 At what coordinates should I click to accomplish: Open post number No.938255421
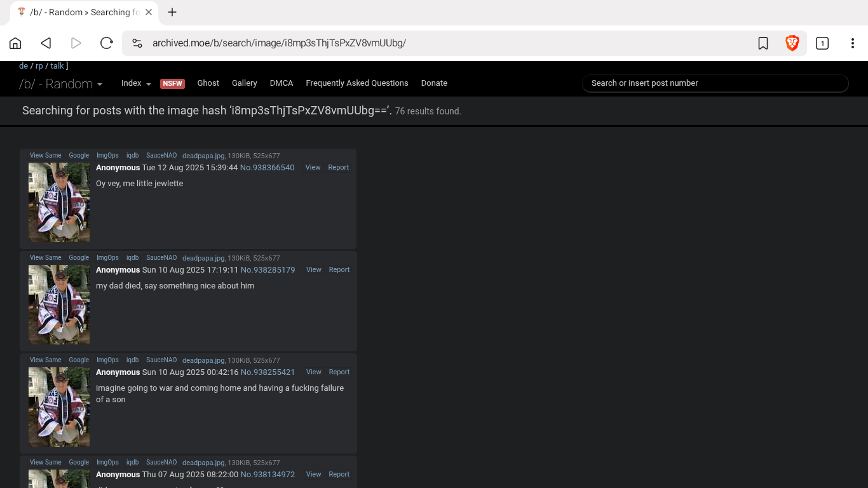click(268, 372)
